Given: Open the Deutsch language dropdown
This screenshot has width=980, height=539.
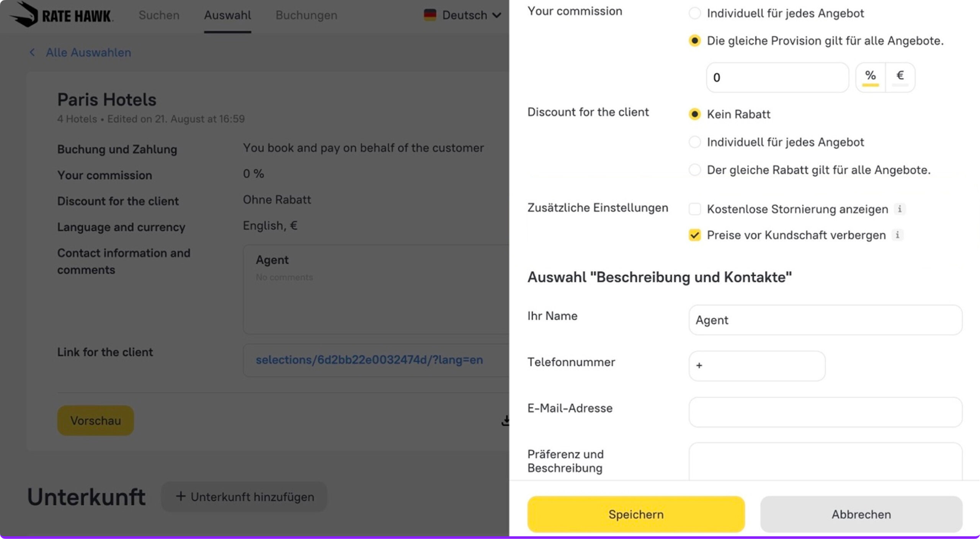Looking at the screenshot, I should [x=471, y=15].
